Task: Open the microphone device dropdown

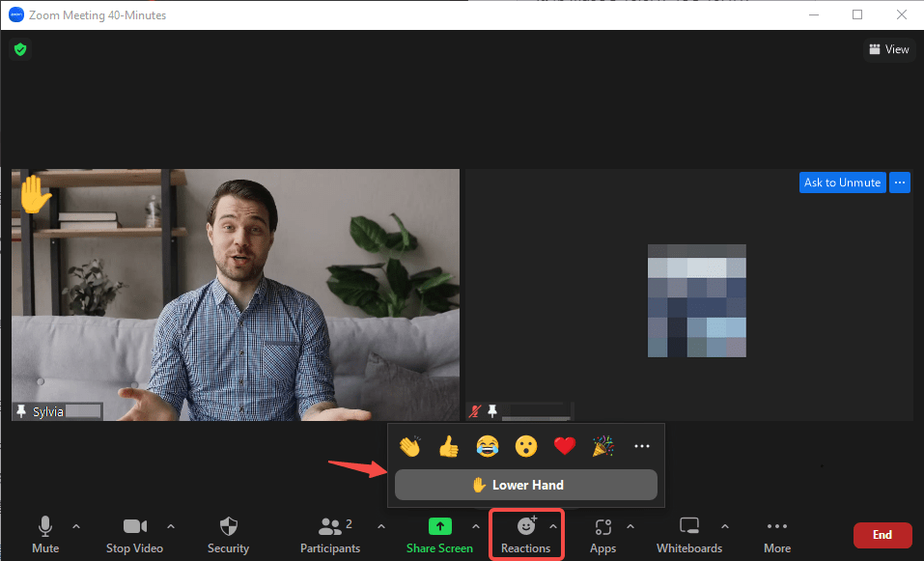Action: pos(75,527)
